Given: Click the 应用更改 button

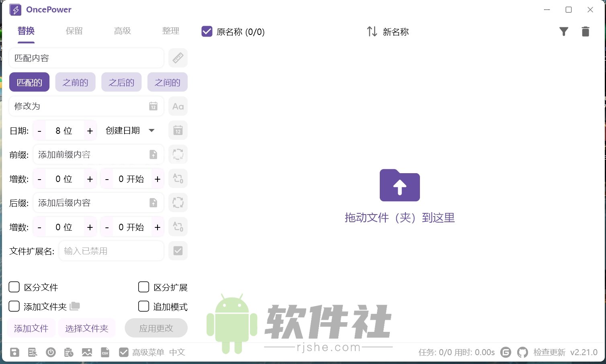Looking at the screenshot, I should pos(156,328).
